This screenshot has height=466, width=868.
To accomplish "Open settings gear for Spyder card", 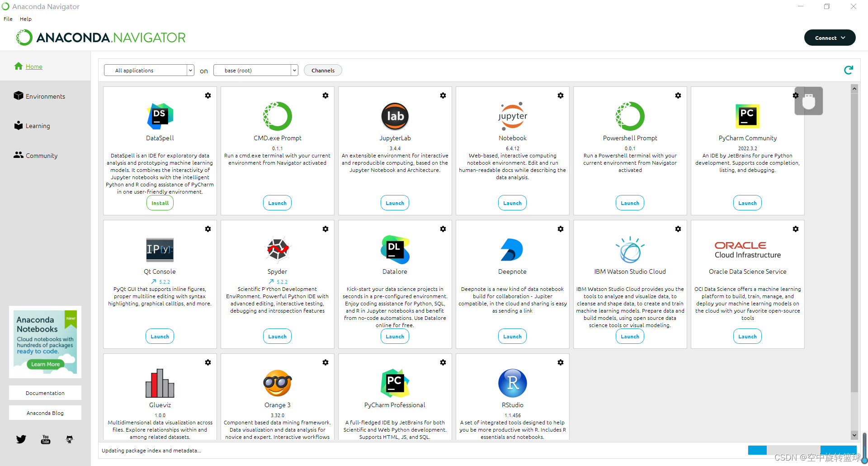I will click(x=325, y=229).
